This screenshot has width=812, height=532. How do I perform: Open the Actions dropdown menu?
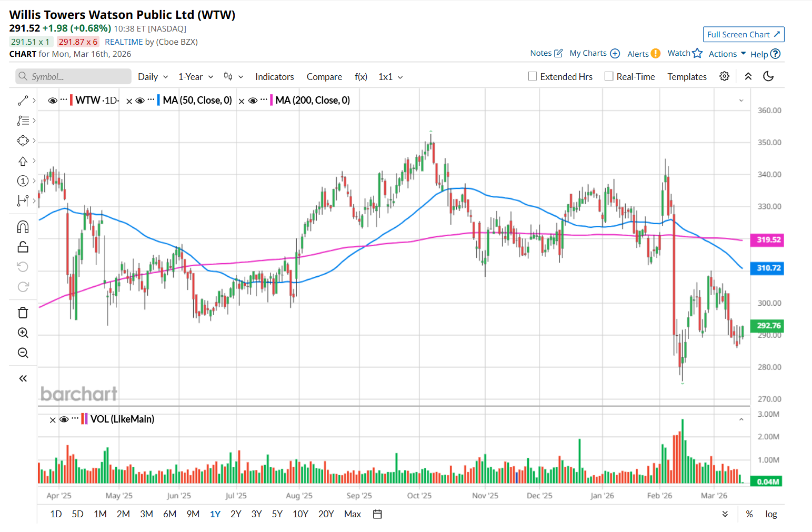(727, 54)
